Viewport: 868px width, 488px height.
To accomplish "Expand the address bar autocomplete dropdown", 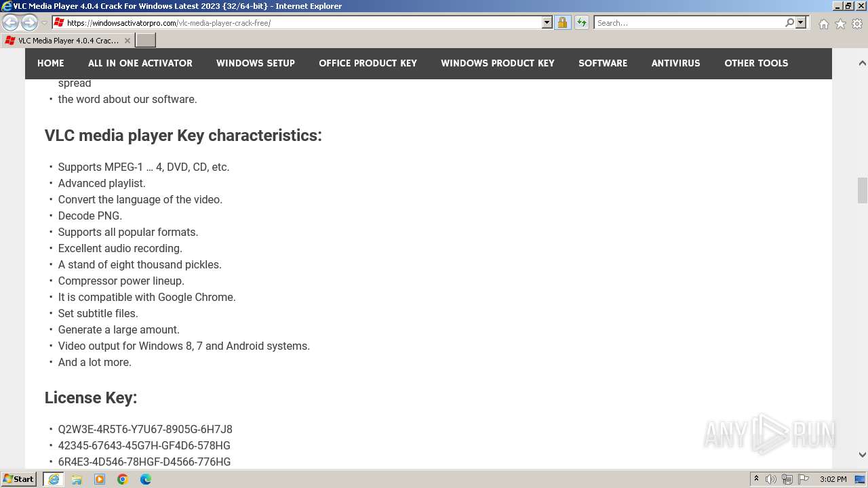I will click(x=547, y=23).
